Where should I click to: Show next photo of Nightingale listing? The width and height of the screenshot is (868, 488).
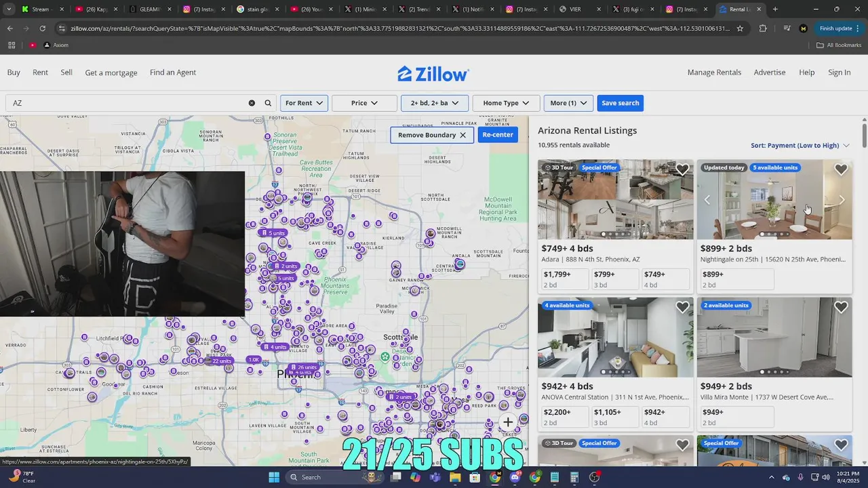click(842, 200)
